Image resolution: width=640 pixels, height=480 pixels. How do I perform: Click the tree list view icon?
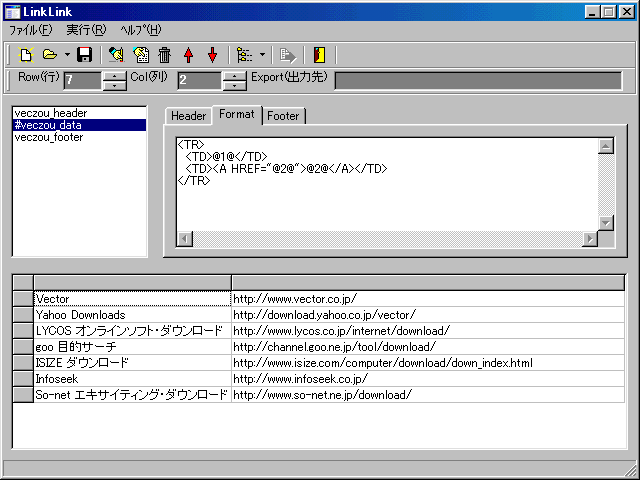point(244,55)
